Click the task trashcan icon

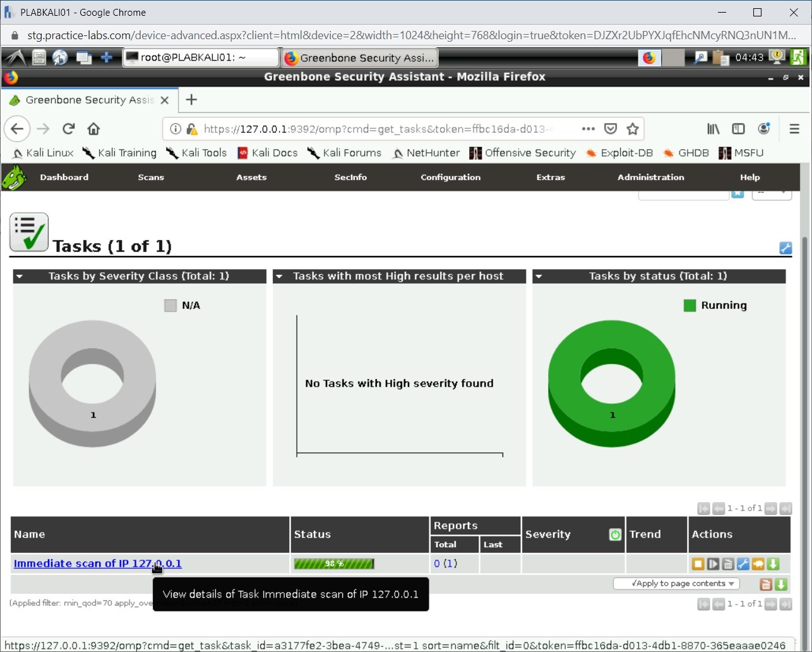tap(728, 564)
